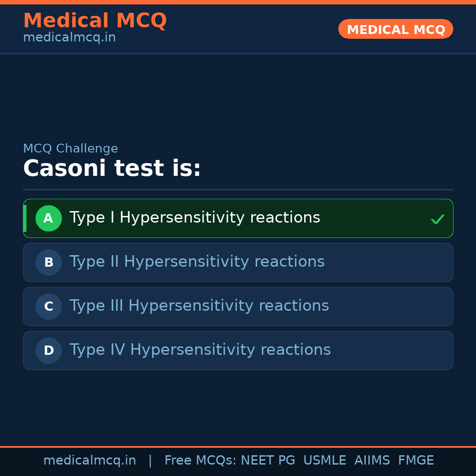Choose Type IV Hypersensitivity reactions option

point(200,350)
